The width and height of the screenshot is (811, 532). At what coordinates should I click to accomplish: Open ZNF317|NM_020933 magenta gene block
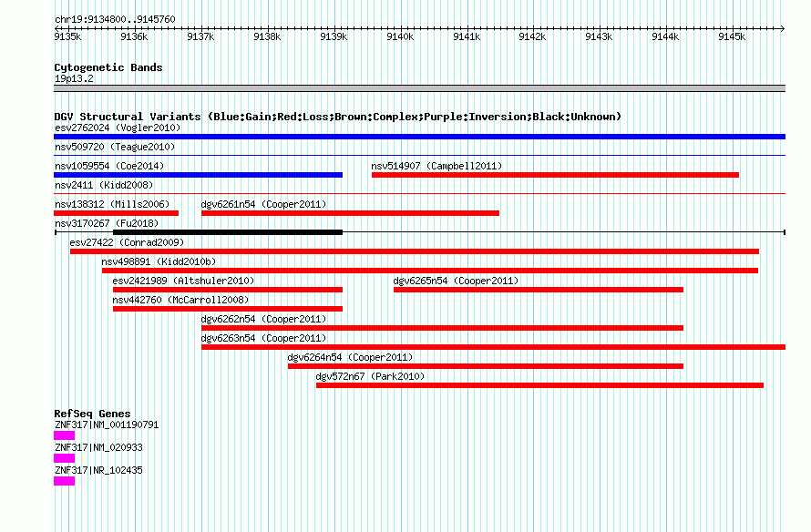(64, 458)
